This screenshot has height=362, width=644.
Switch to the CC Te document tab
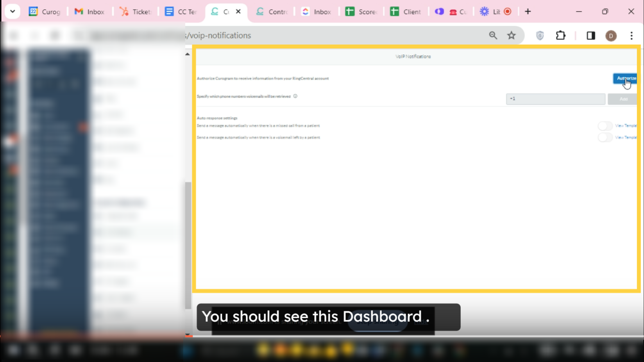coord(181,12)
